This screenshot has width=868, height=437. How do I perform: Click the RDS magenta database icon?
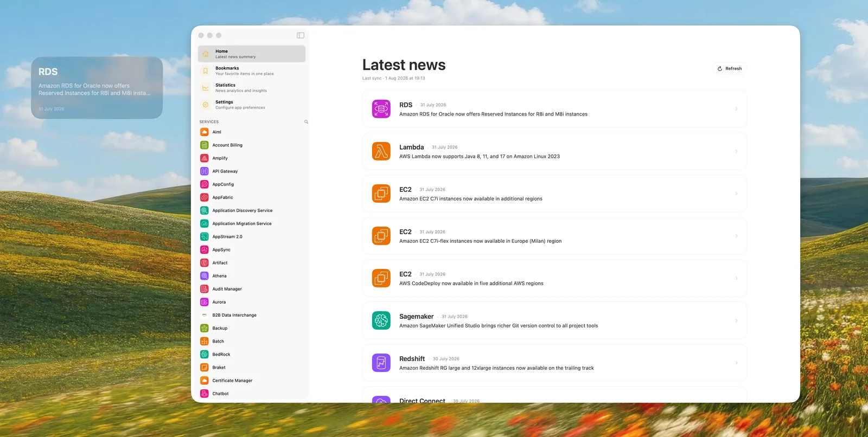381,109
